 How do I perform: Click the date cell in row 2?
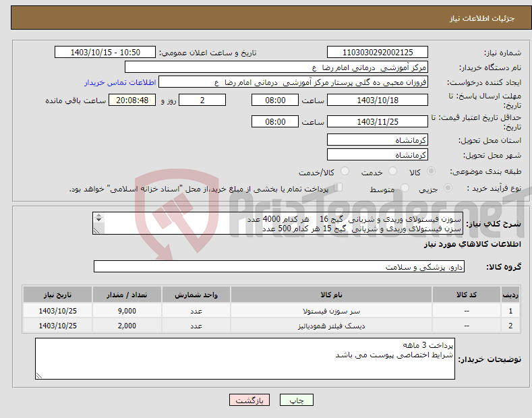pos(58,326)
